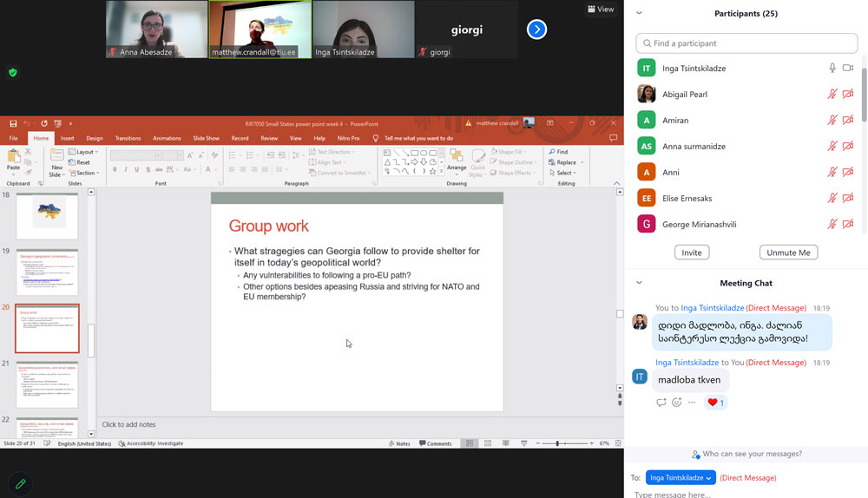Click the Find a participant search box

(x=746, y=43)
